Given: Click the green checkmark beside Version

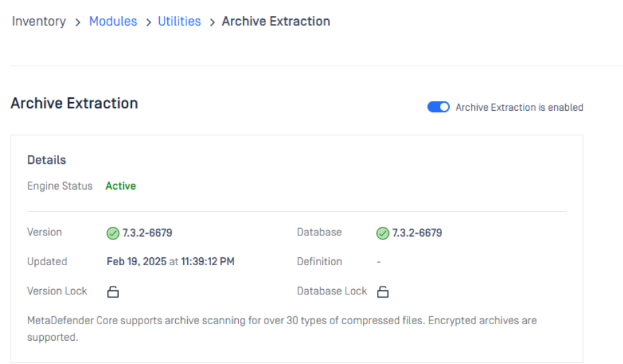Looking at the screenshot, I should pos(113,233).
